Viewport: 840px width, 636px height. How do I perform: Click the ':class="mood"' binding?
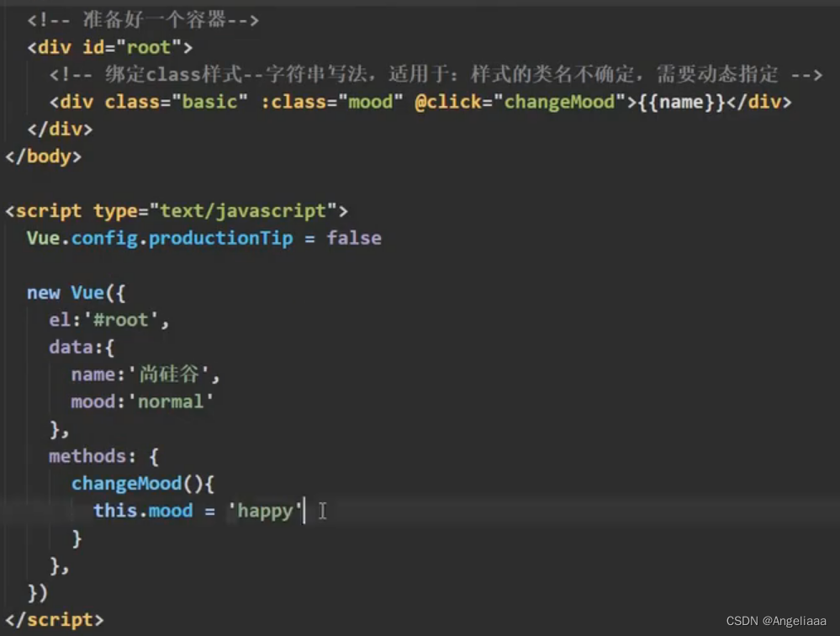click(331, 102)
